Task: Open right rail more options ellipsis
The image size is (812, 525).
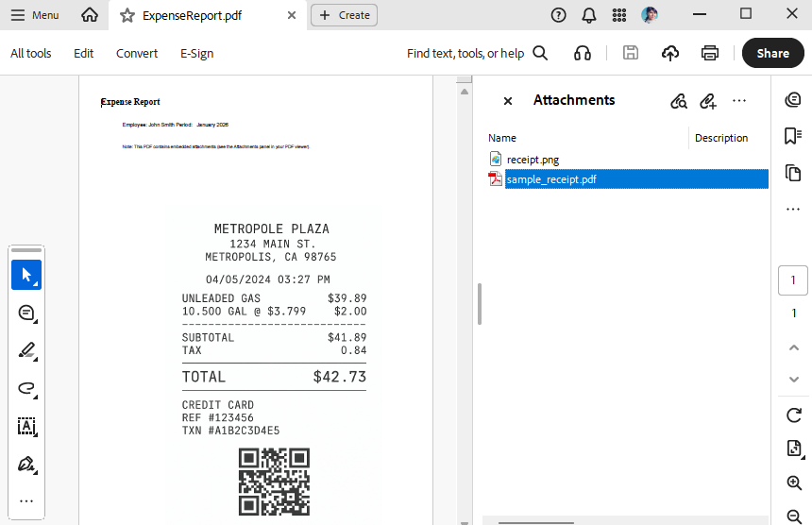Action: point(793,210)
